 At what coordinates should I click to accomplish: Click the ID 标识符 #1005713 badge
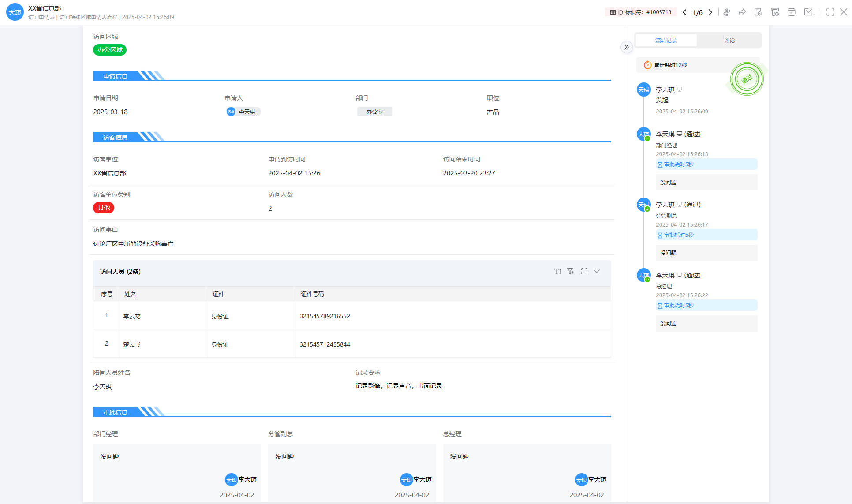click(640, 12)
